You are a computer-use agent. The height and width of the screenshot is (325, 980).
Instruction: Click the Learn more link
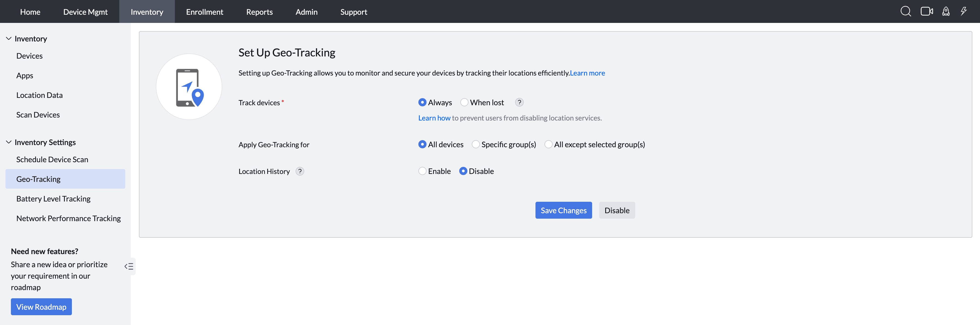(x=587, y=73)
